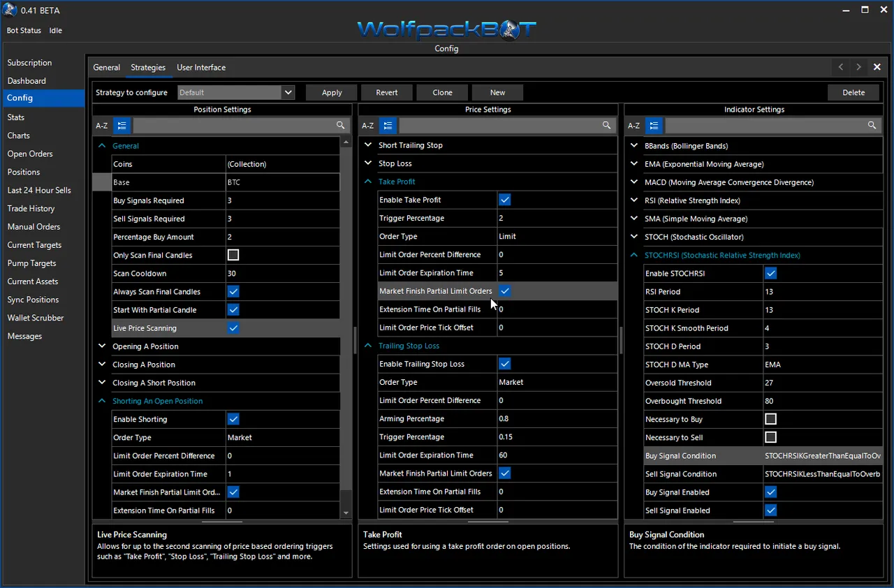Click search magnifier in Position Settings
The image size is (894, 588).
click(x=341, y=126)
